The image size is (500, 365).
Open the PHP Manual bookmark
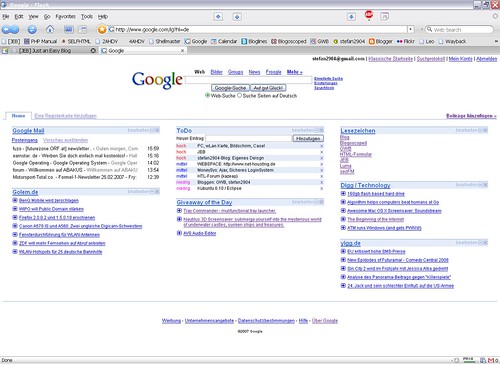40,41
